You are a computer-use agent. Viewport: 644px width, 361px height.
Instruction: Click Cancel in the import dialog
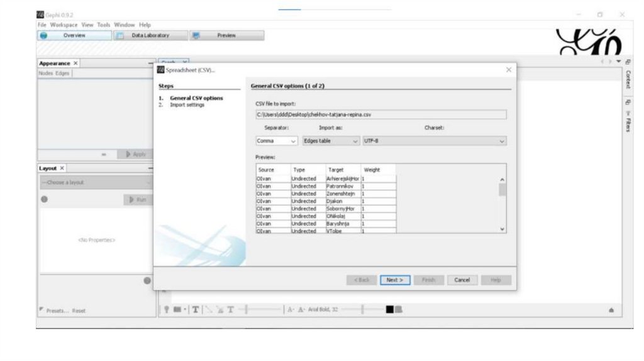[462, 280]
